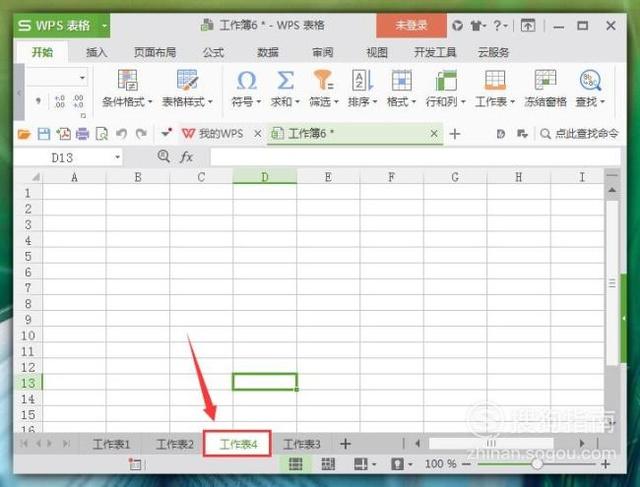Click the Sort (排序) icon

coord(362,80)
